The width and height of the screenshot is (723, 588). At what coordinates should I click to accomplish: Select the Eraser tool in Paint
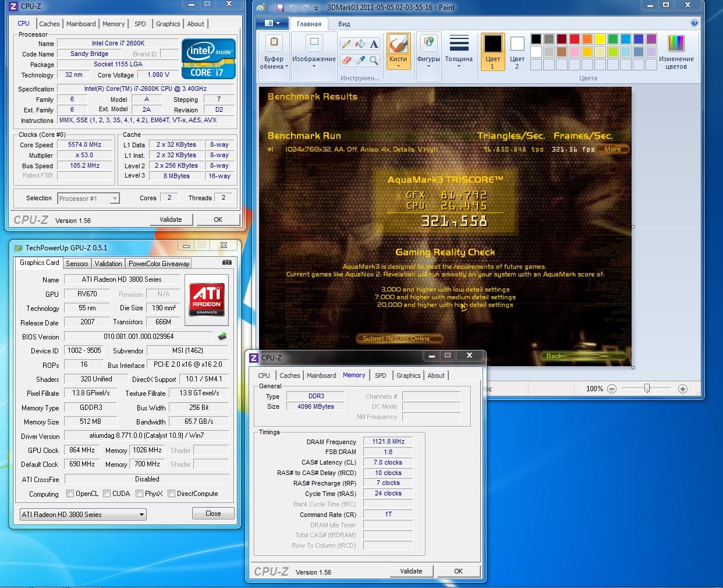[x=346, y=60]
